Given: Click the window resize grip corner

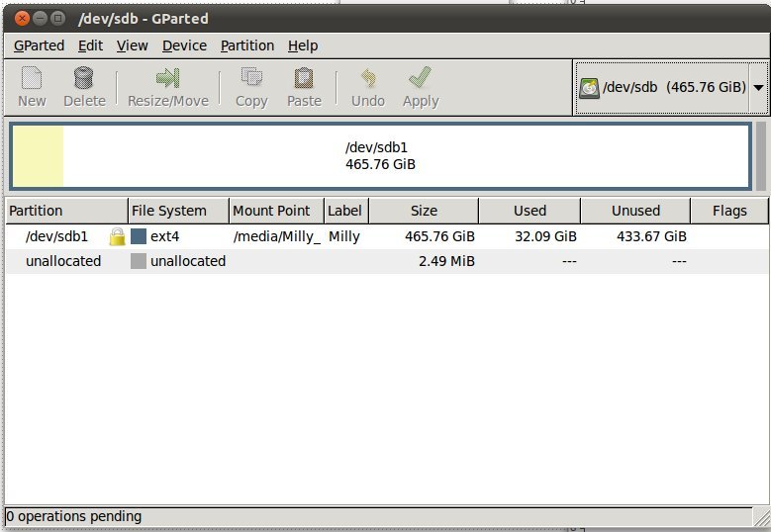Looking at the screenshot, I should point(761,517).
